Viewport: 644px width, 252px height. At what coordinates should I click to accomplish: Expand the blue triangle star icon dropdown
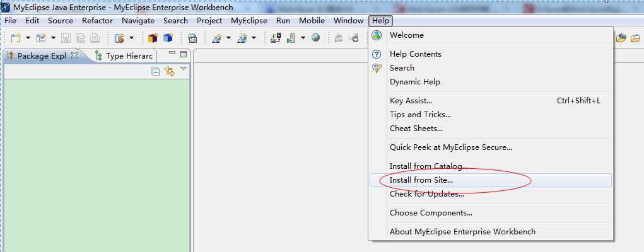(x=228, y=38)
